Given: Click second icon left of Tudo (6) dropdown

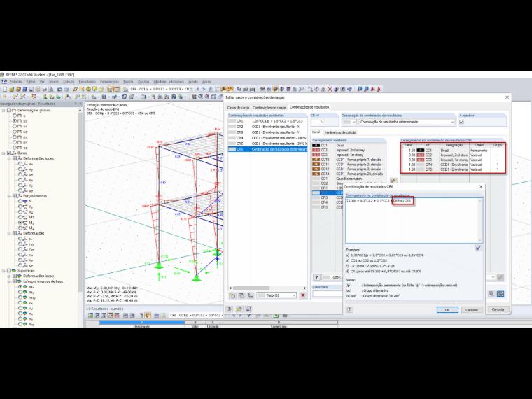Looking at the screenshot, I should pos(241,295).
